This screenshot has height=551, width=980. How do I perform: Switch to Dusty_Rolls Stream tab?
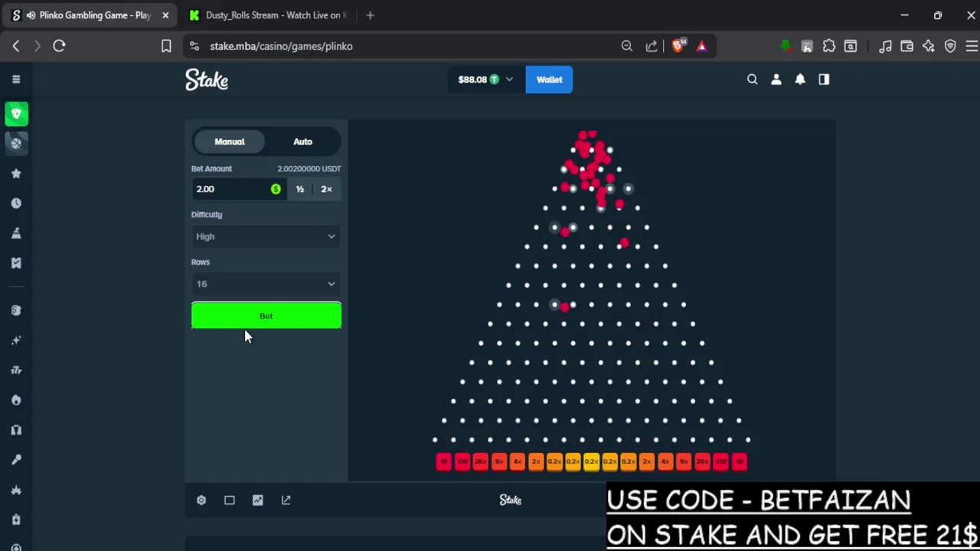[268, 15]
